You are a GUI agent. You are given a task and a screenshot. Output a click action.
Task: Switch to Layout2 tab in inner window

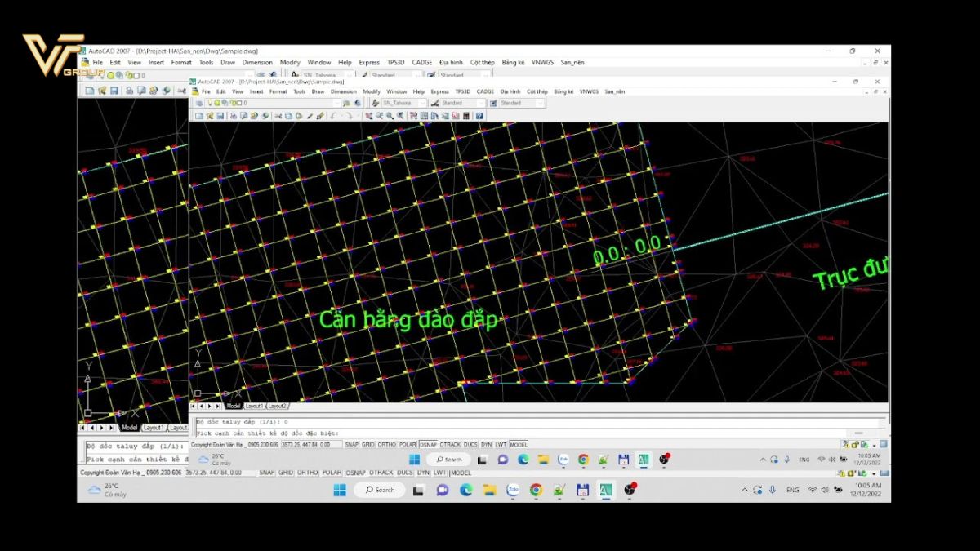277,406
